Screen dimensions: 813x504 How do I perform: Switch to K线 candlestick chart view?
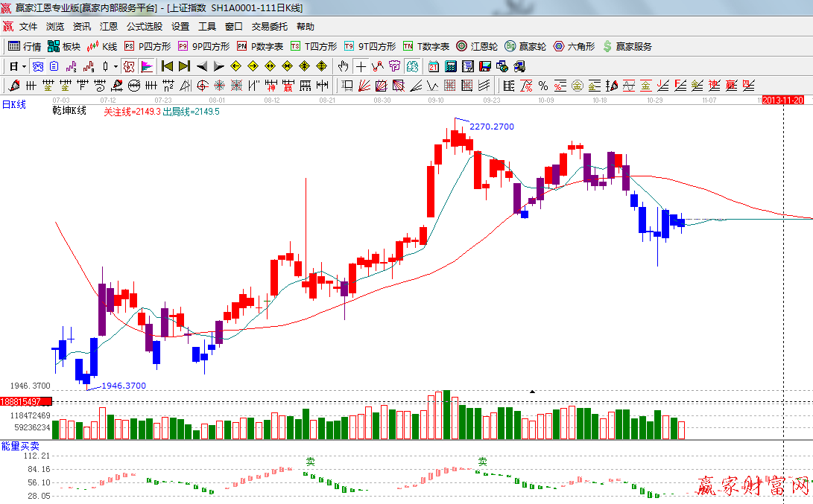pos(102,46)
